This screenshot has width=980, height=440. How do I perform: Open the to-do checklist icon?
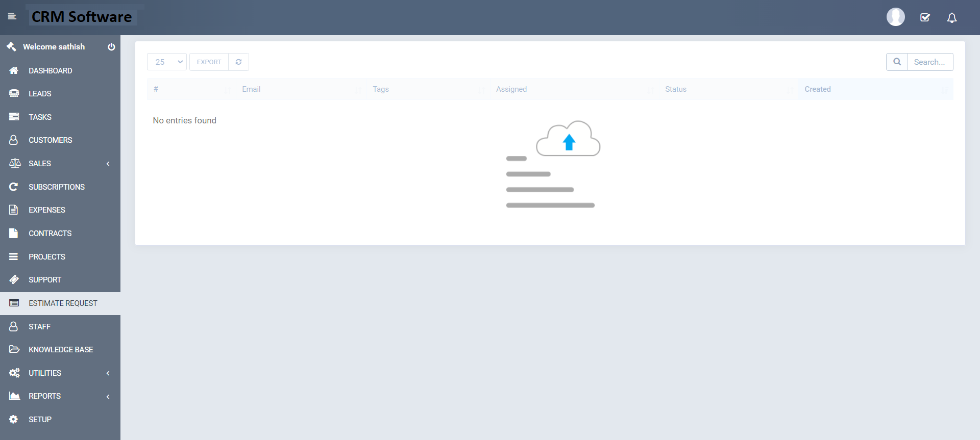[925, 18]
